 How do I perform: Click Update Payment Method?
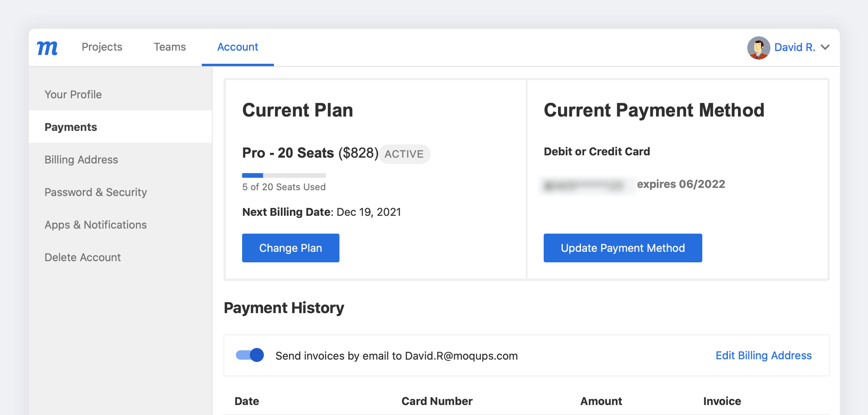[x=623, y=248]
